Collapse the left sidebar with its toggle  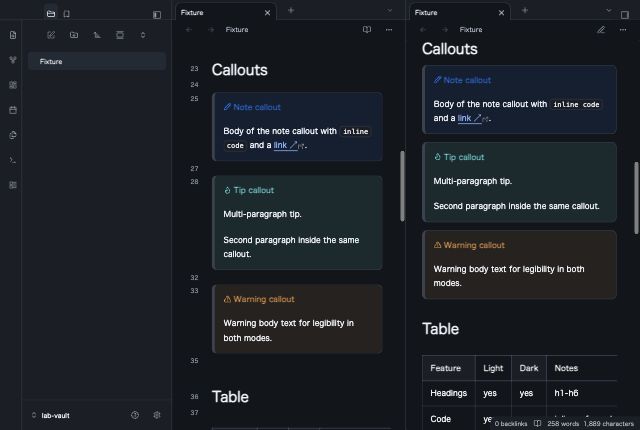(x=157, y=15)
